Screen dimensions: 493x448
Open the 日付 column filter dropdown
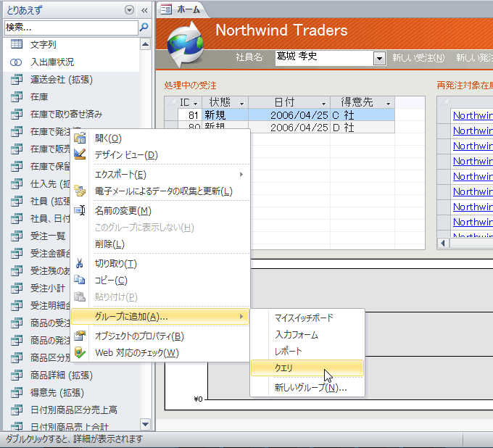click(323, 104)
